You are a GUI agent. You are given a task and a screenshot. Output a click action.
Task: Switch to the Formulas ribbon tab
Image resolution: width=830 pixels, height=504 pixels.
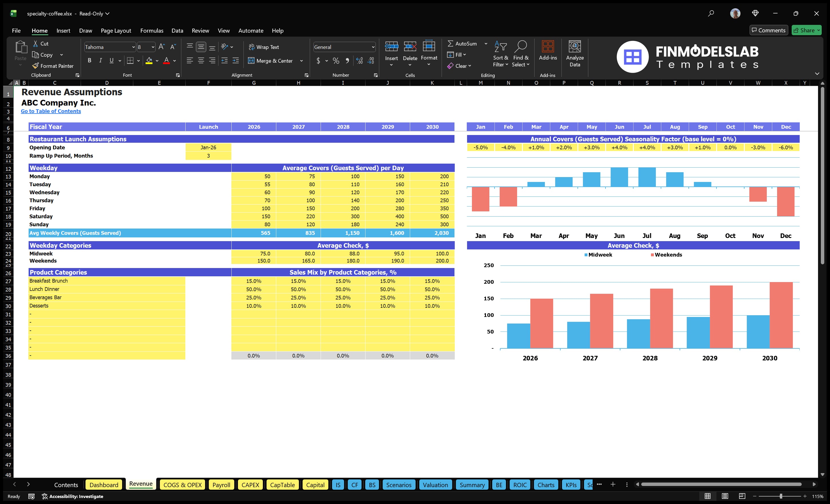152,30
